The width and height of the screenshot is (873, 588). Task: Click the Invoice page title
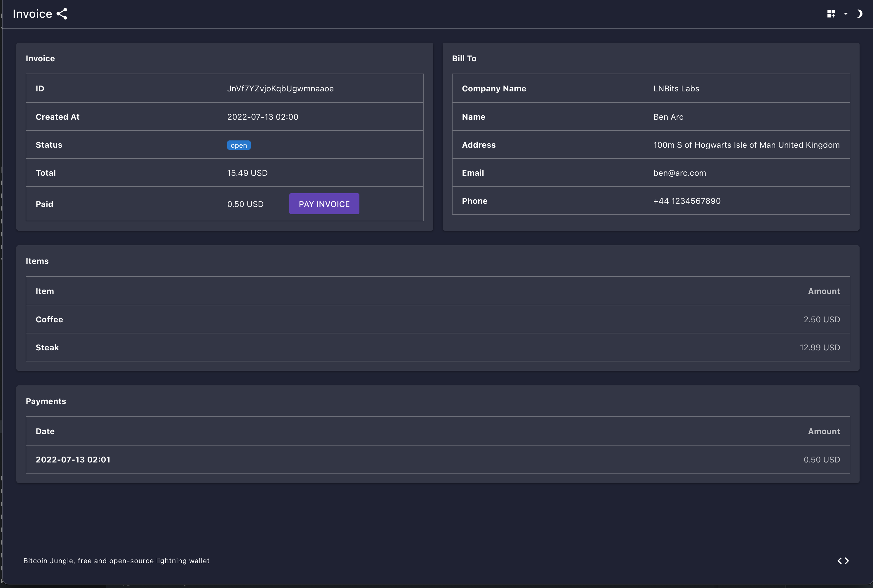[x=32, y=14]
